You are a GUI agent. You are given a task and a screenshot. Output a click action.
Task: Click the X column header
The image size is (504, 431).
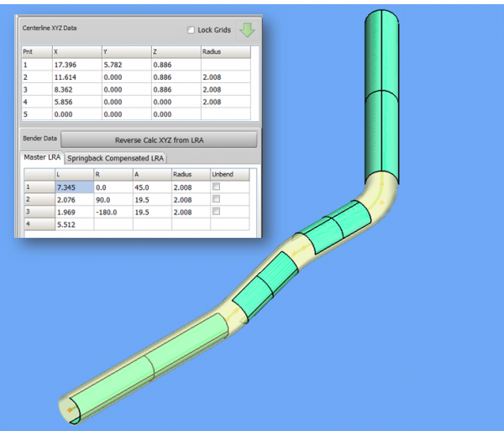click(x=77, y=52)
